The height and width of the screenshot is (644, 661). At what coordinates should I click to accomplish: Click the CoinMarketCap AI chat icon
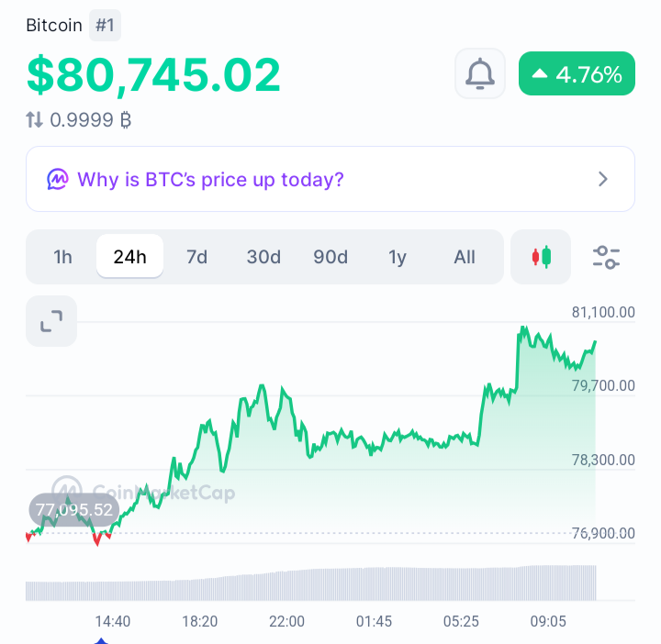pos(57,180)
